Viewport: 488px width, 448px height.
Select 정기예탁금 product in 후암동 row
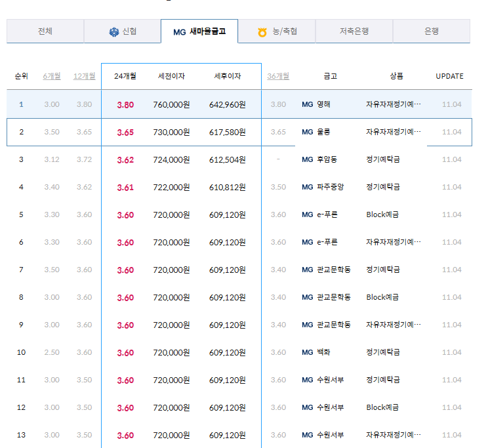pos(383,159)
